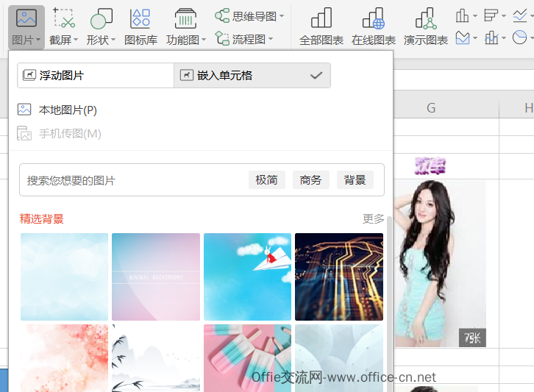Select the woman photo in the spreadsheet
This screenshot has height=392, width=534.
(x=440, y=263)
